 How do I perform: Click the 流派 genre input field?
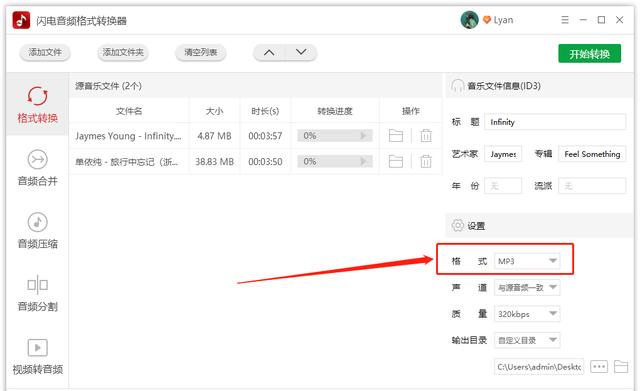point(592,186)
